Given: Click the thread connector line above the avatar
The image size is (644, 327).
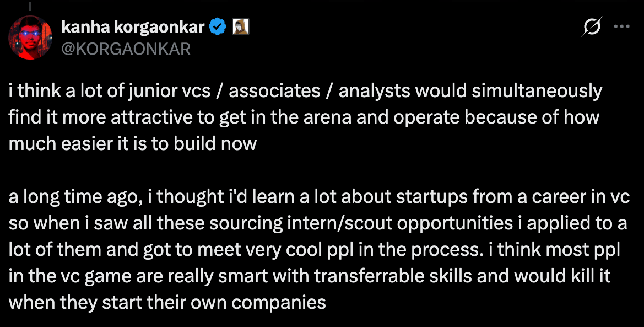Looking at the screenshot, I should pos(30,5).
